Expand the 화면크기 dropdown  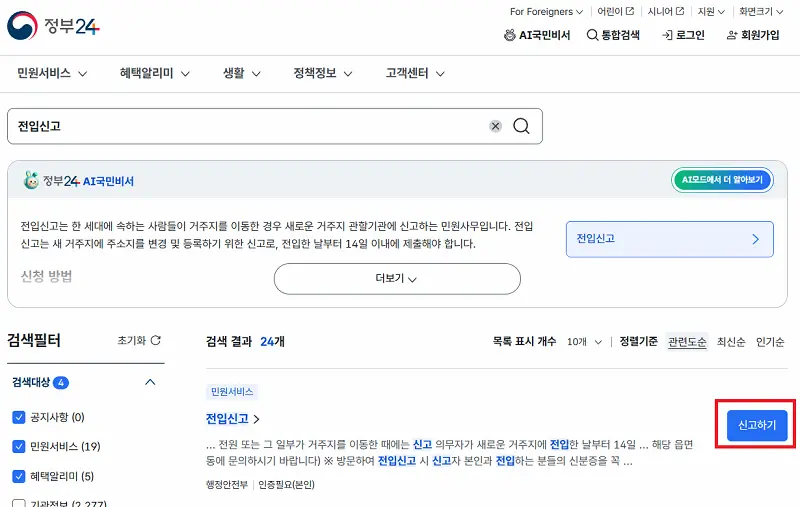pos(761,11)
